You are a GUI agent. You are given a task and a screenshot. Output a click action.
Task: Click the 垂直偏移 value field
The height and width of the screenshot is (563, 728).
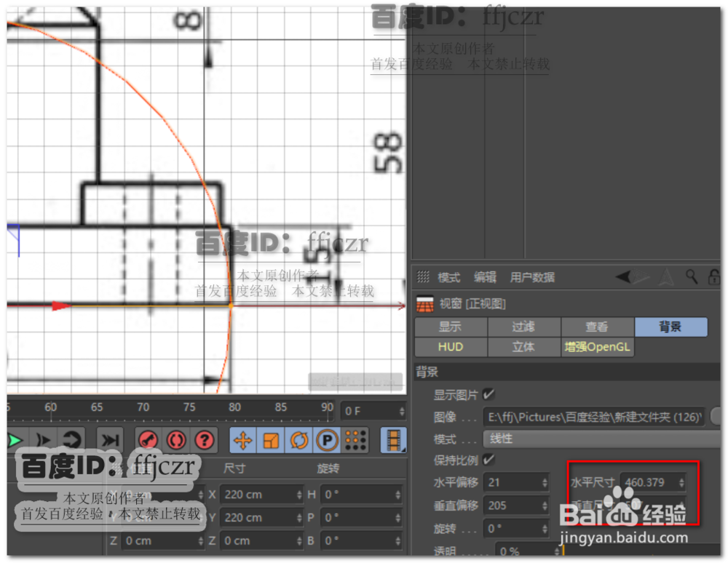point(512,506)
